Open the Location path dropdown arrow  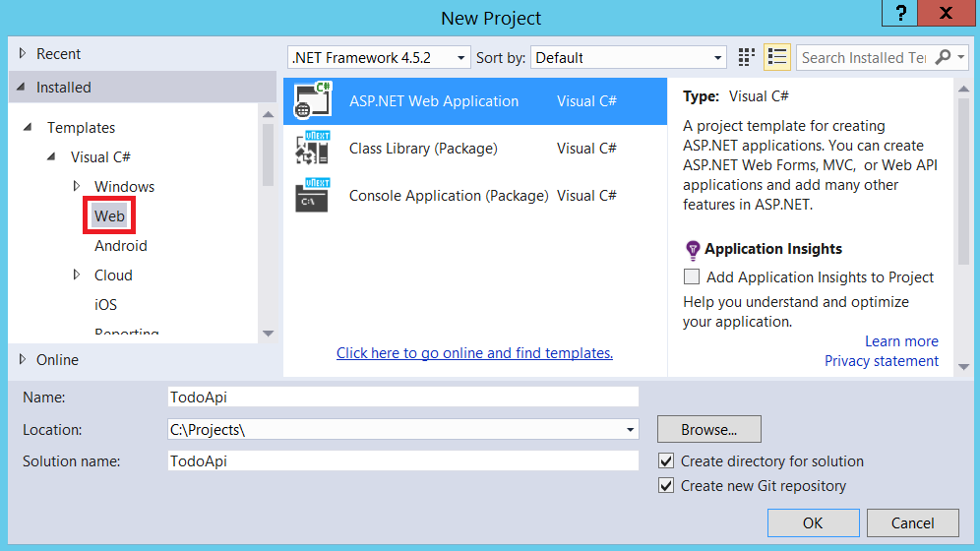(x=630, y=430)
